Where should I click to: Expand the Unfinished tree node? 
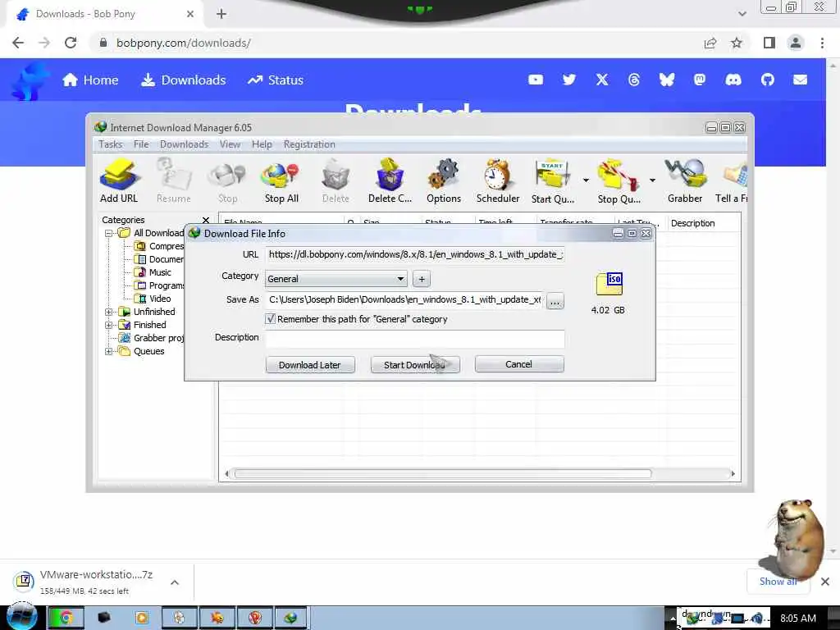pyautogui.click(x=109, y=312)
